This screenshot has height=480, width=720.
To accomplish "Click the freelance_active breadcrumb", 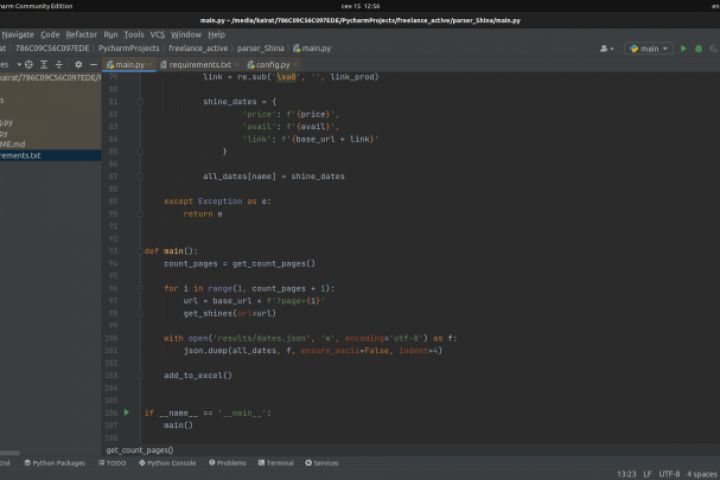I will tap(198, 48).
